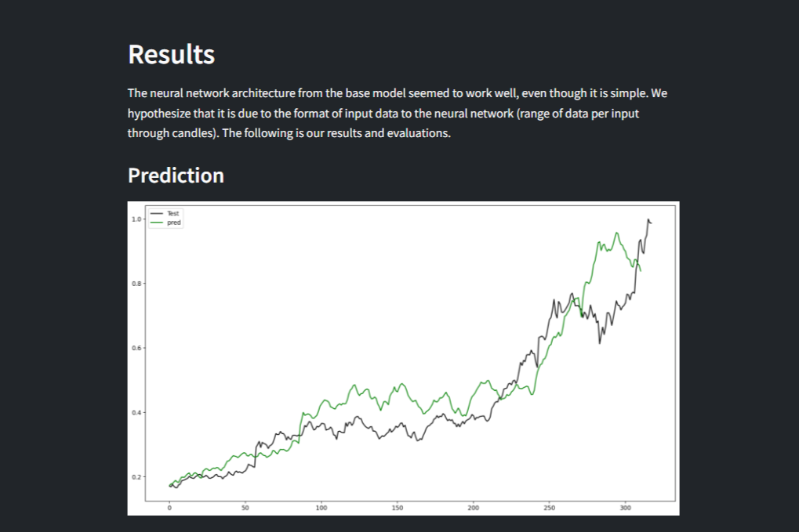Click the 0.6 y-axis tick label
Viewport: 799px width, 532px height.
click(x=136, y=348)
